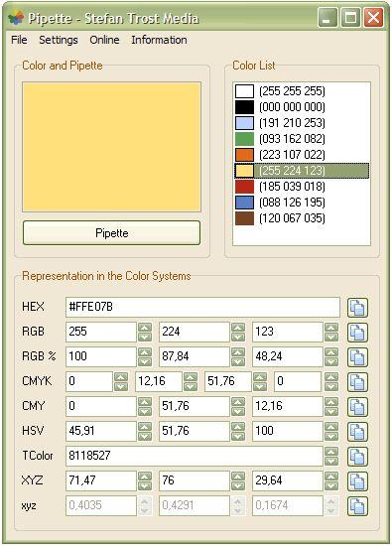Copy the RGB values to clipboard
392x546 pixels.
click(x=357, y=333)
